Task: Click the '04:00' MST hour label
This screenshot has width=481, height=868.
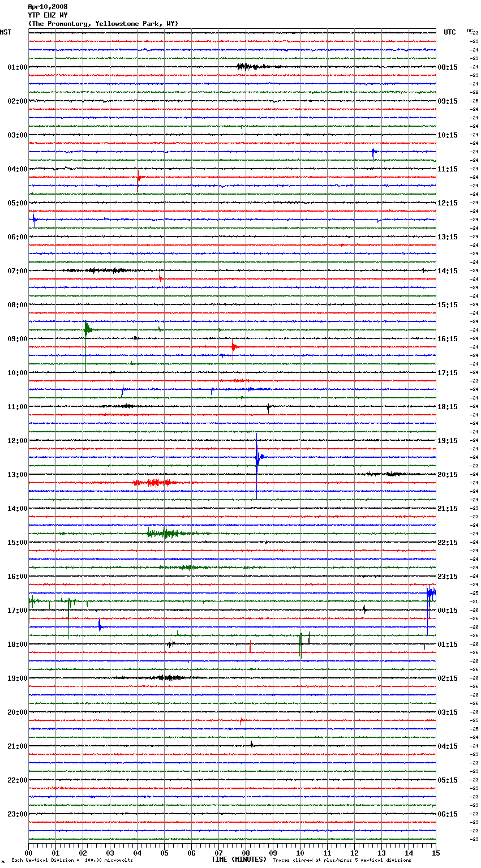Action: coord(18,169)
